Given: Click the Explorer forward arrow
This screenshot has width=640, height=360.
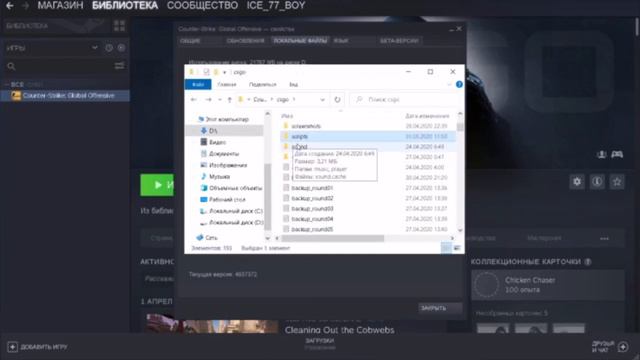Looking at the screenshot, I should (x=208, y=100).
